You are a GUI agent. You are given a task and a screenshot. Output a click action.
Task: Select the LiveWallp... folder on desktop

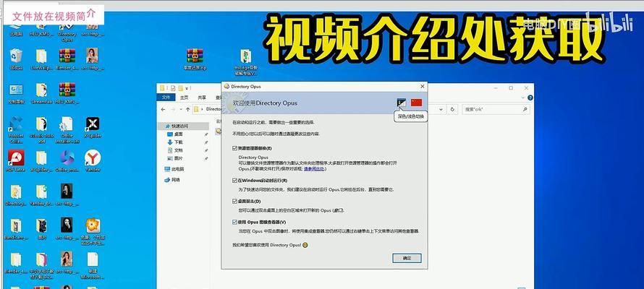(x=41, y=59)
